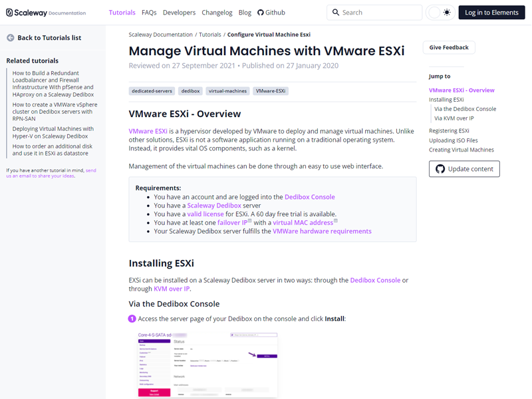Viewport: 532px width, 399px height.
Task: Open additional disk as datastore tutorial
Action: pyautogui.click(x=53, y=150)
